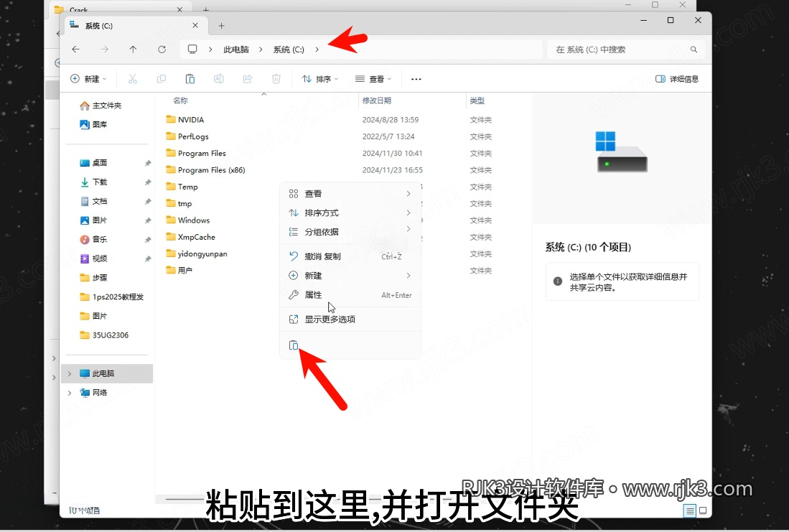
Task: Expand chevron before 此电脑 breadcrumb
Action: (x=210, y=50)
